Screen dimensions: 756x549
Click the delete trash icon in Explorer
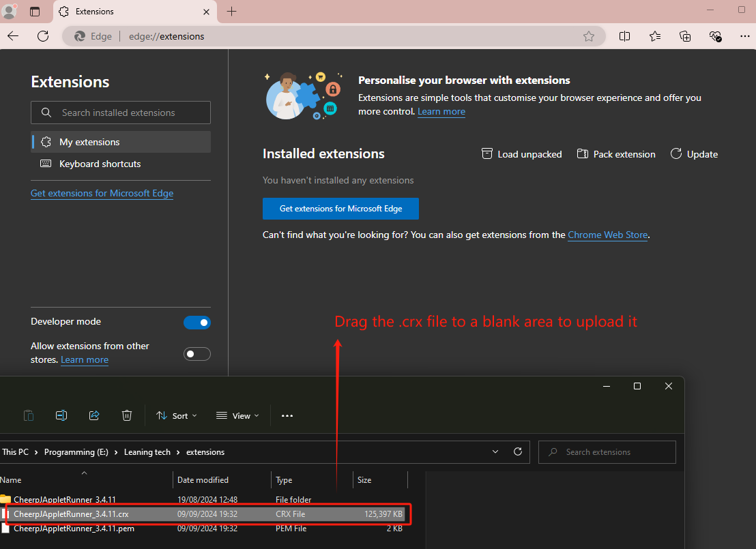(127, 415)
